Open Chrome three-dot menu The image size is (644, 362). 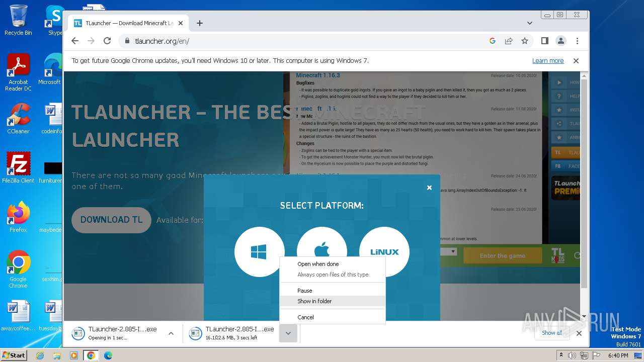point(577,41)
